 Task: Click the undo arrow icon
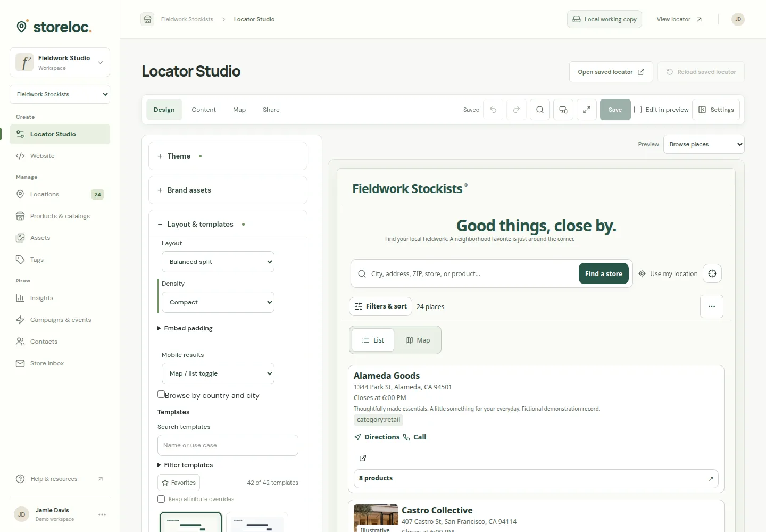click(493, 110)
